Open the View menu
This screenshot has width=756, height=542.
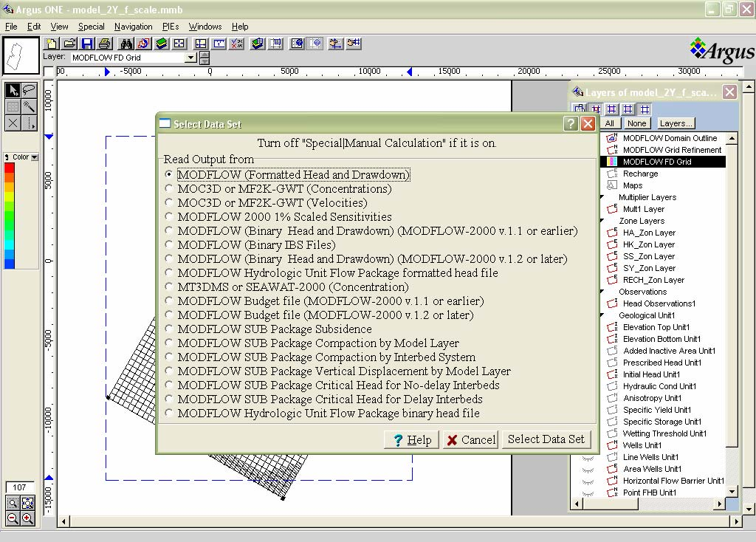(x=59, y=27)
